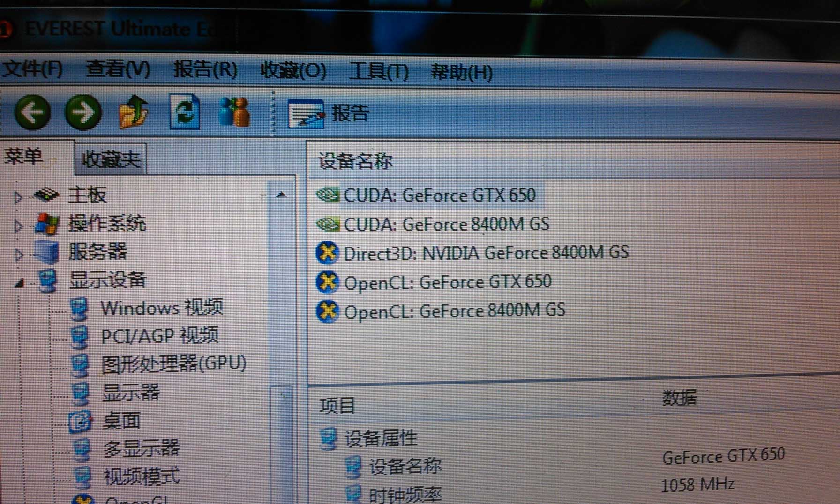Open the Windows 视频 tree item
The width and height of the screenshot is (840, 504).
point(162,308)
